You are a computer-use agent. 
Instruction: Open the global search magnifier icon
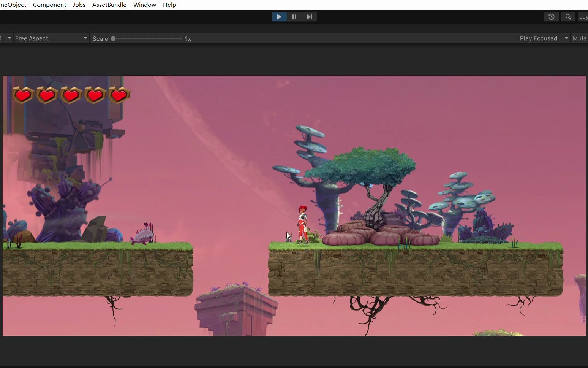[568, 17]
